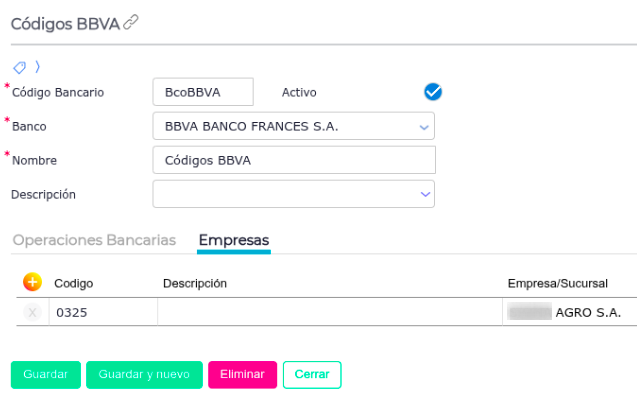Open the Banco dropdown arrow
The image size is (637, 398).
[x=424, y=127]
